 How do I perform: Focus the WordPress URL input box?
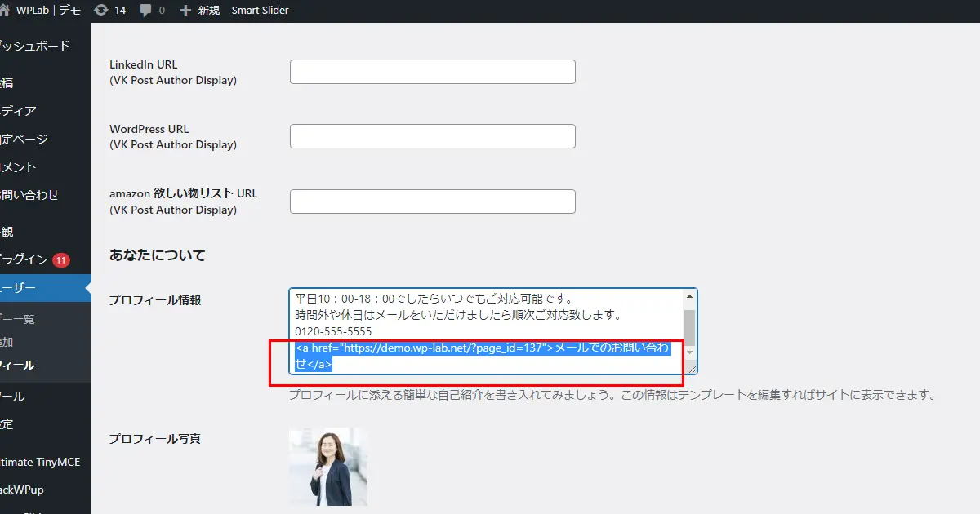click(x=432, y=135)
